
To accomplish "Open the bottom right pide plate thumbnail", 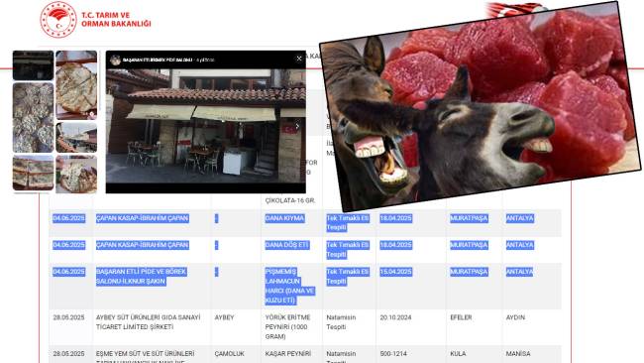I will tap(76, 175).
